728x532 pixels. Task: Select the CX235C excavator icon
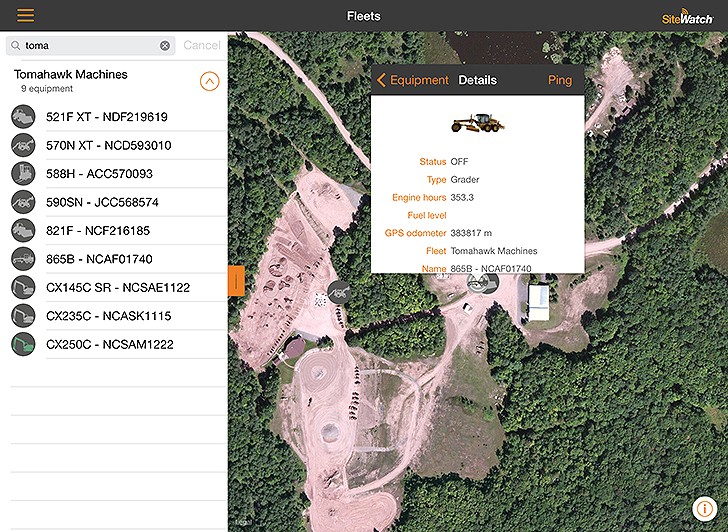(x=23, y=316)
